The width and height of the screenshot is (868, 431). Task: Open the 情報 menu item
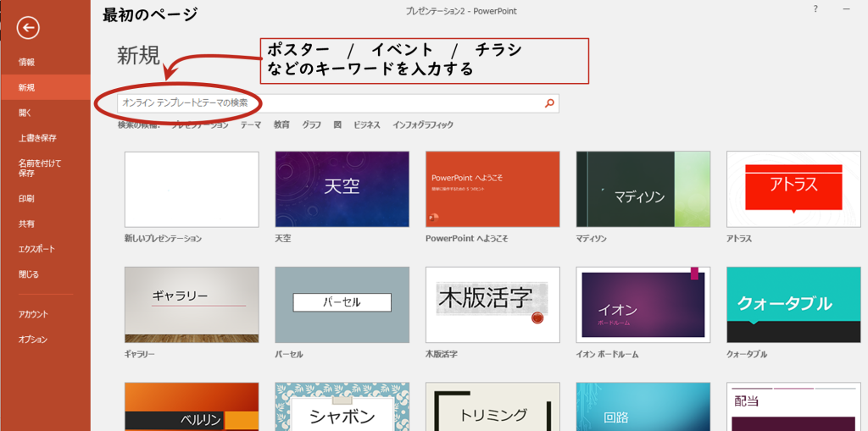coord(27,62)
